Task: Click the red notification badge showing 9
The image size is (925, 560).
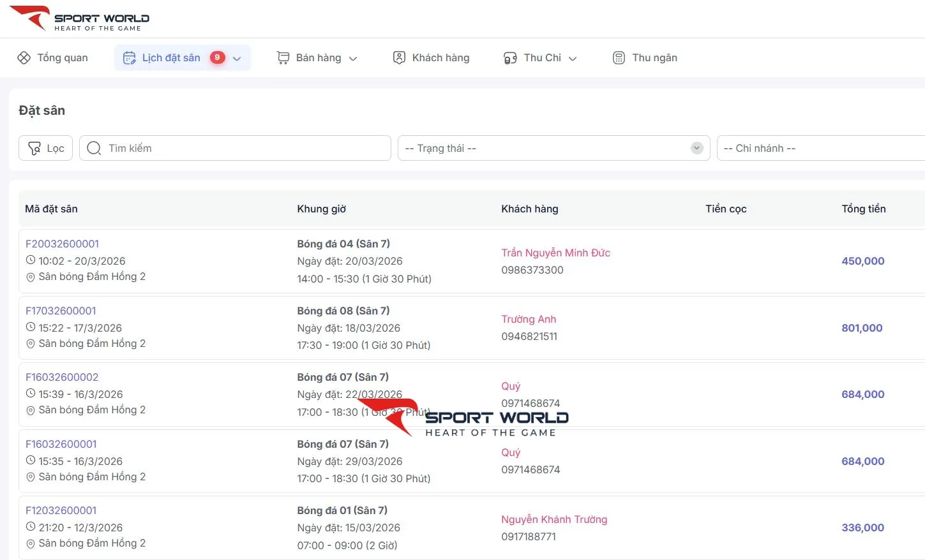Action: coord(217,57)
